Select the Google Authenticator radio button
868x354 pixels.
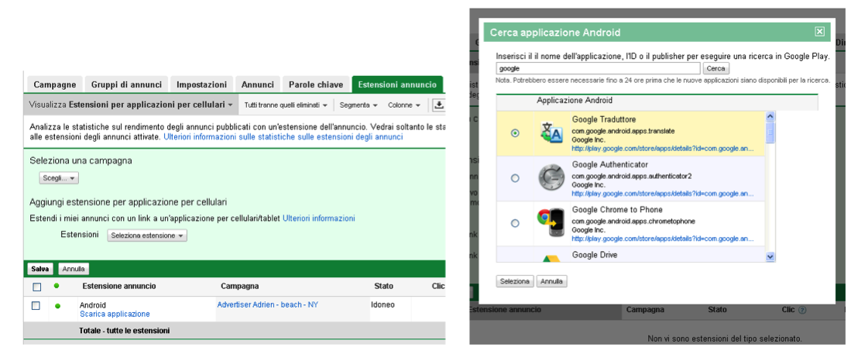[x=516, y=178]
